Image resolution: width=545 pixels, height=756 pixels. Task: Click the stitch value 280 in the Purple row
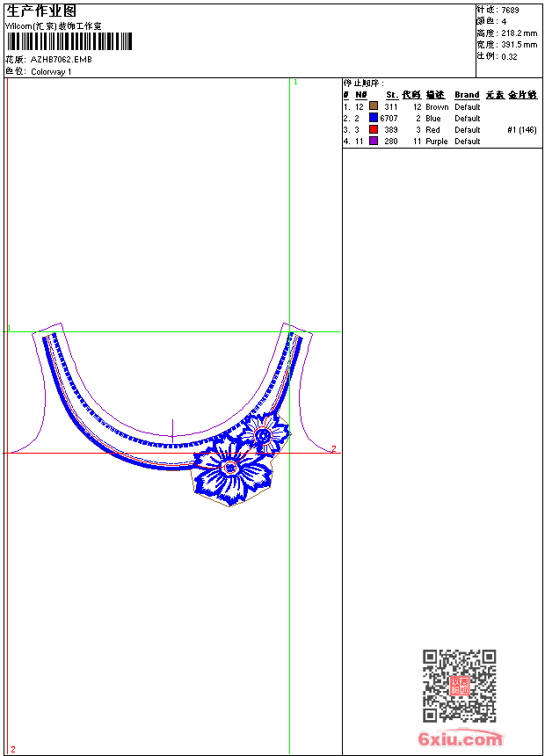pos(391,142)
